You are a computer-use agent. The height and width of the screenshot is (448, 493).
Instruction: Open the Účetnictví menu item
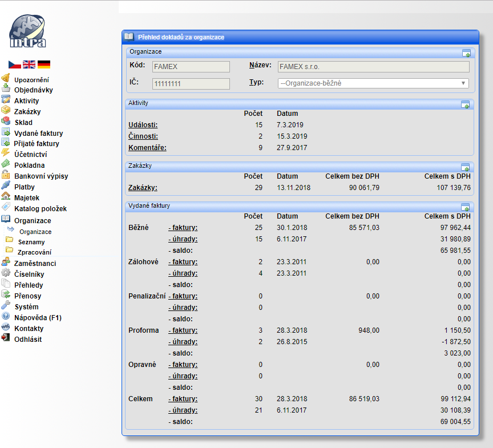[x=30, y=155]
